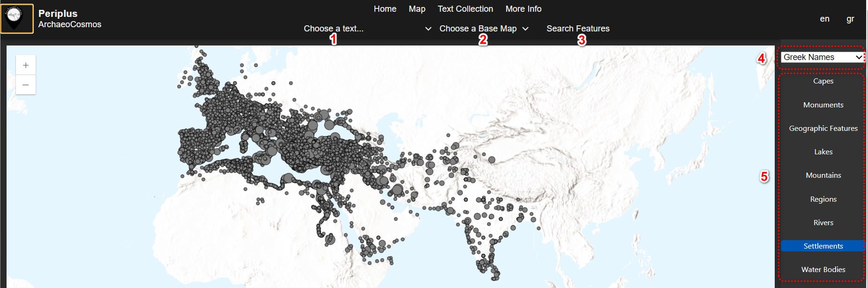Toggle the Mountains layer
This screenshot has width=868, height=288.
[x=823, y=175]
